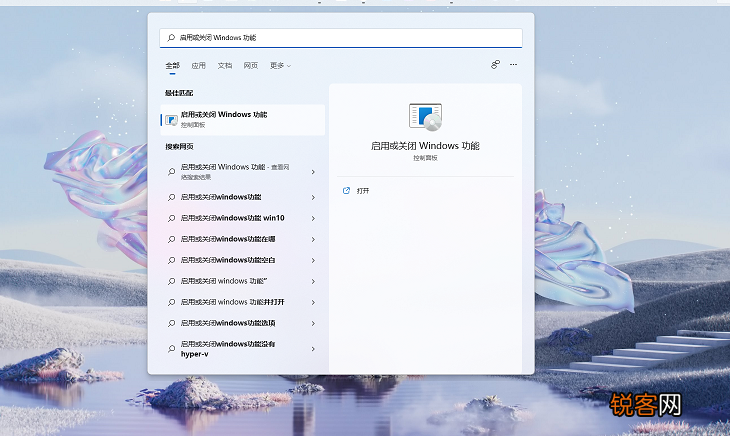The width and height of the screenshot is (730, 436).
Task: Click search icon beside 启用或关闭windows功能选项
Action: coord(171,323)
